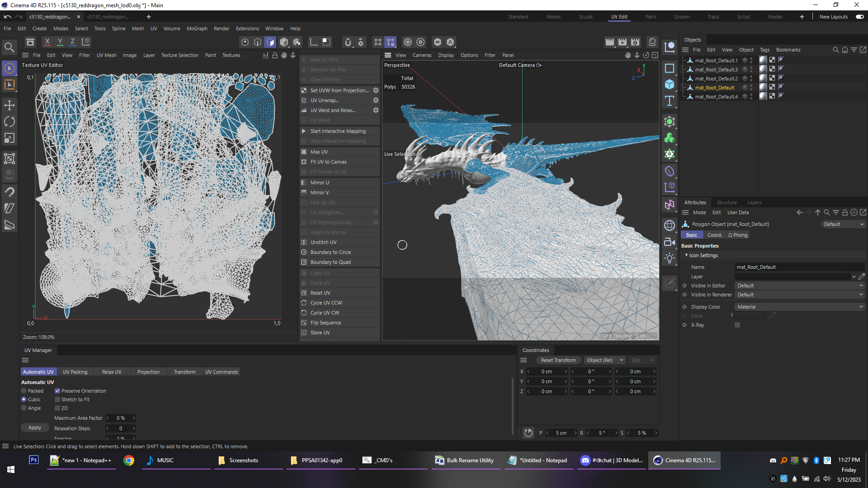
Task: Open the UV Manager hamburger menu icon
Action: click(25, 360)
